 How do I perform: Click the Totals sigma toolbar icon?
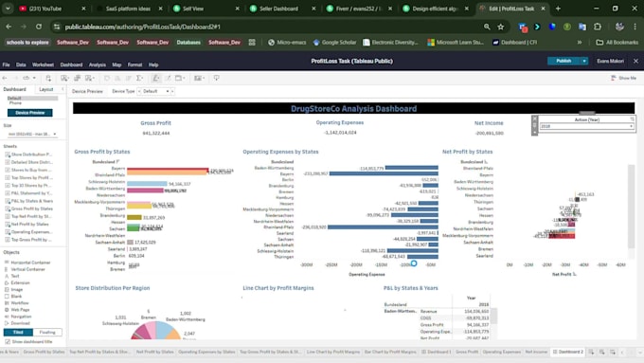click(x=139, y=78)
